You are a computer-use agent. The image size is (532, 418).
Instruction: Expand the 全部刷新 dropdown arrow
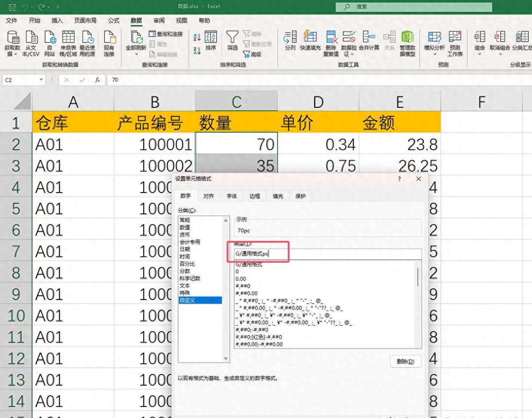tap(137, 54)
